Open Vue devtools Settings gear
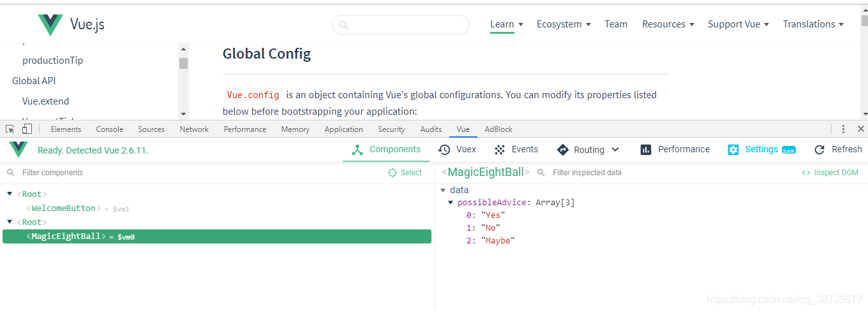This screenshot has height=311, width=868. coord(733,150)
